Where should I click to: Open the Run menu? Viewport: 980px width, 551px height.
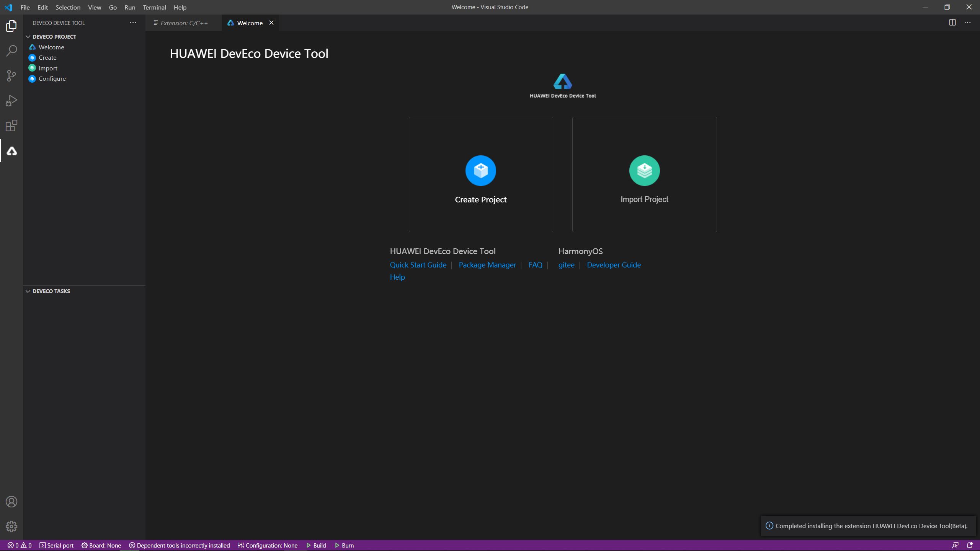pyautogui.click(x=130, y=7)
